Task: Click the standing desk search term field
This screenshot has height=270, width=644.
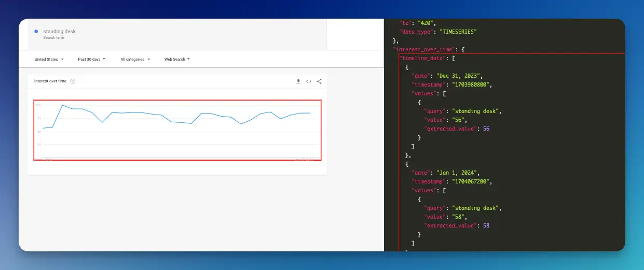Action: click(x=177, y=34)
